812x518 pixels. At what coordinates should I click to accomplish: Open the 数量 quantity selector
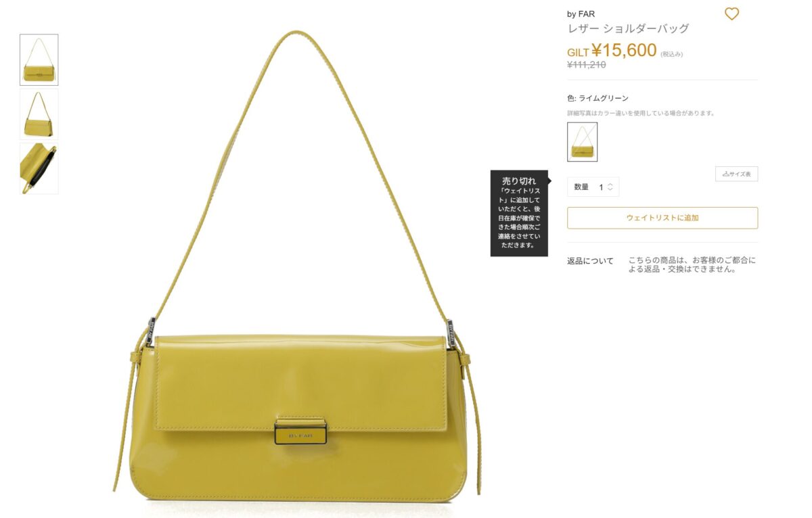(593, 187)
